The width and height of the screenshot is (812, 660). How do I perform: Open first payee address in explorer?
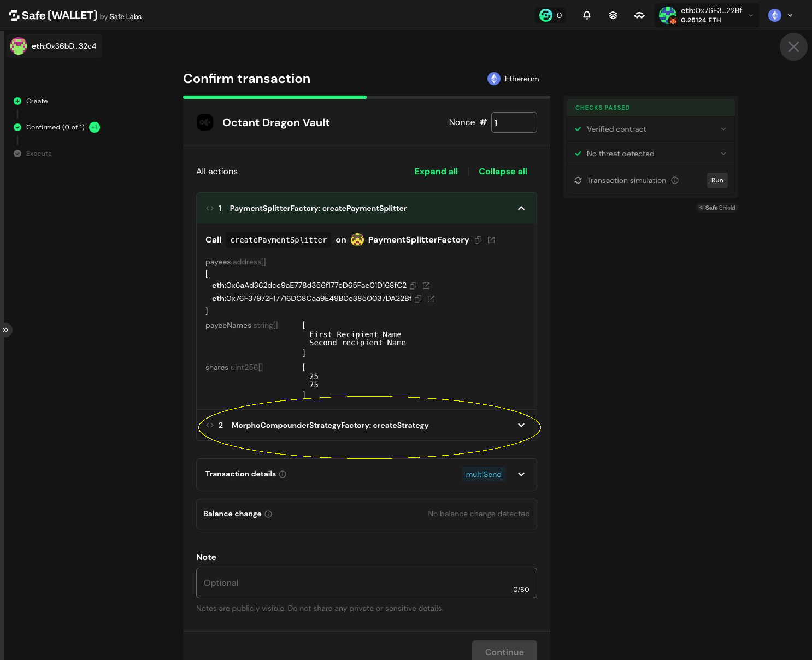click(426, 286)
